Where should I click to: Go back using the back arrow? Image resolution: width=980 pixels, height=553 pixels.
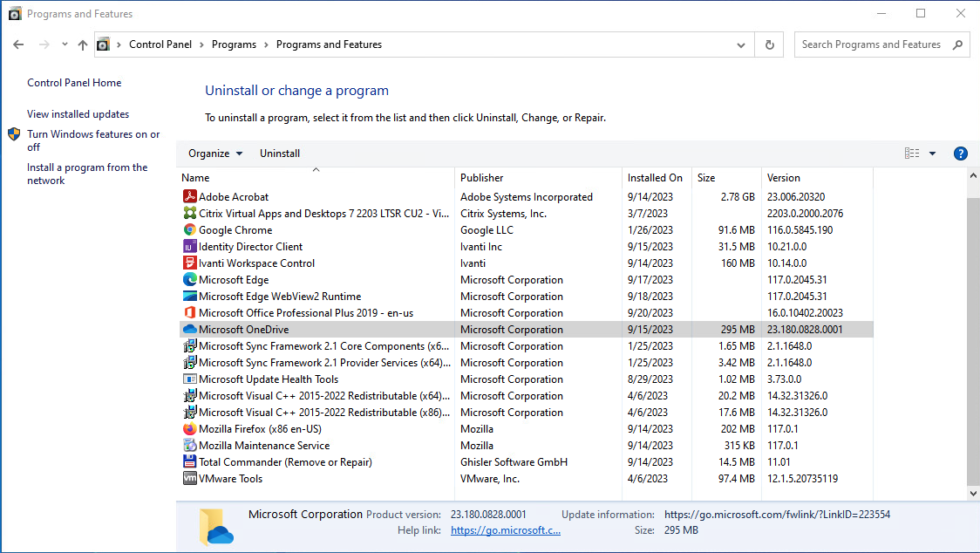(18, 44)
